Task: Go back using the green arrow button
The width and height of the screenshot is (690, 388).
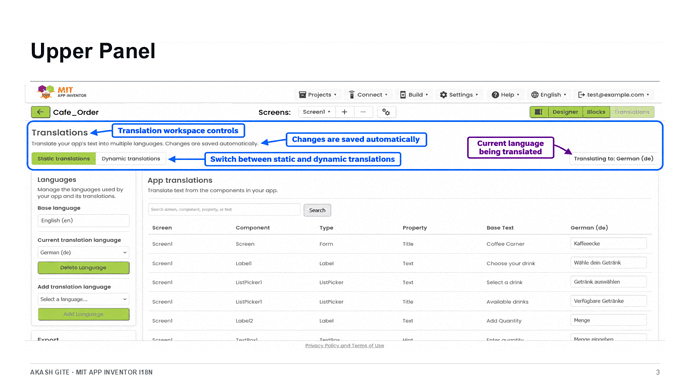Action: click(x=40, y=112)
